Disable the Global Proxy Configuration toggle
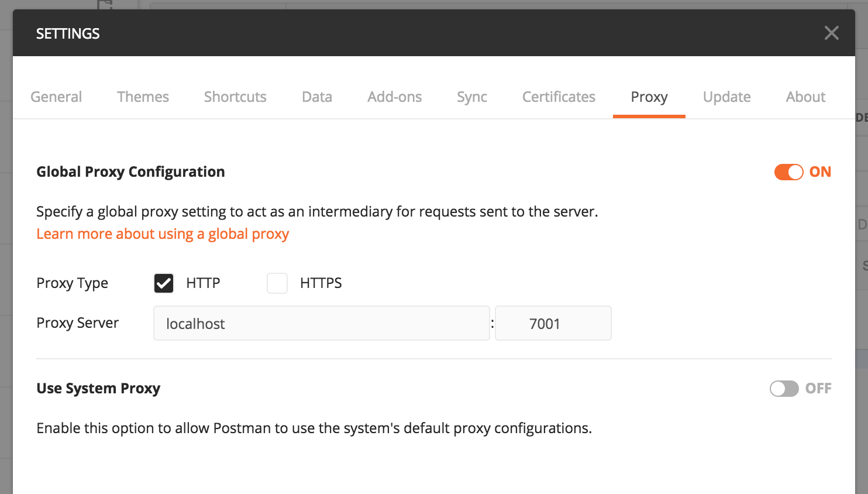Viewport: 868px width, 494px height. pos(788,172)
